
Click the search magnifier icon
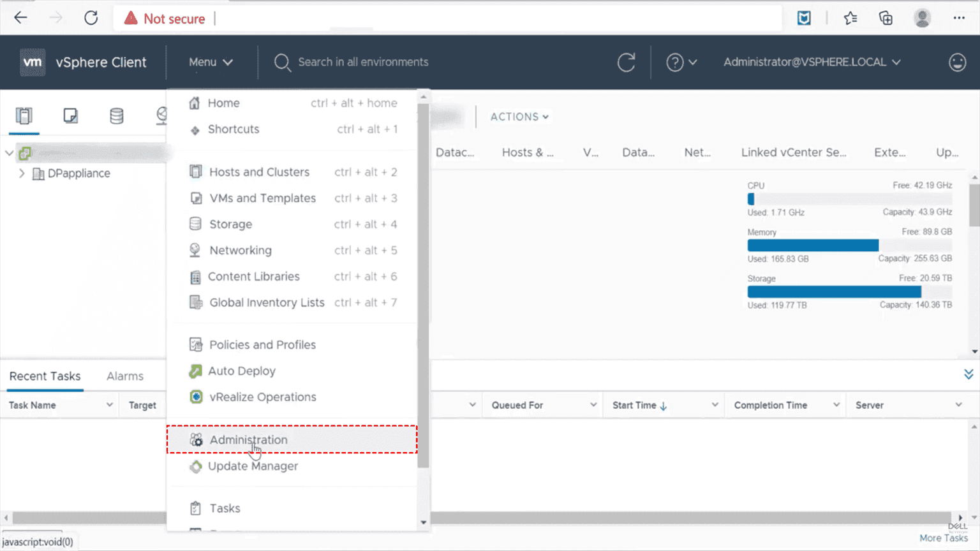click(282, 62)
